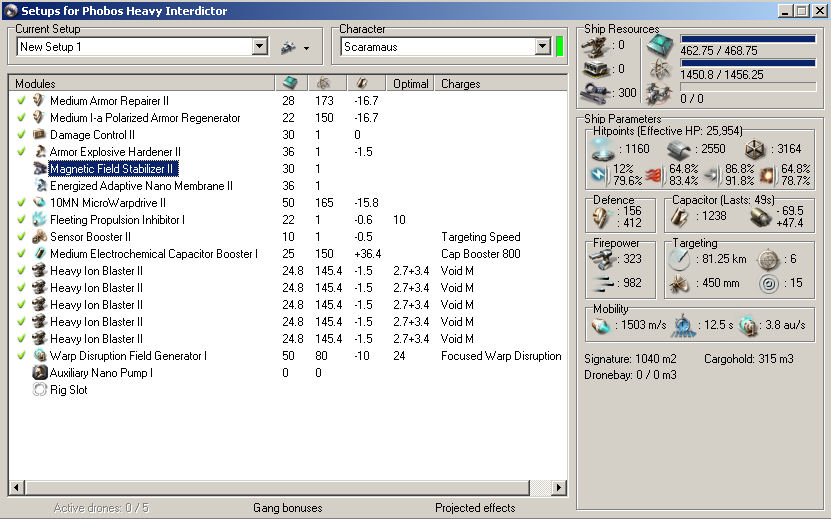Open the Gang bonuses tab
Image resolution: width=831 pixels, height=519 pixels.
pos(287,508)
